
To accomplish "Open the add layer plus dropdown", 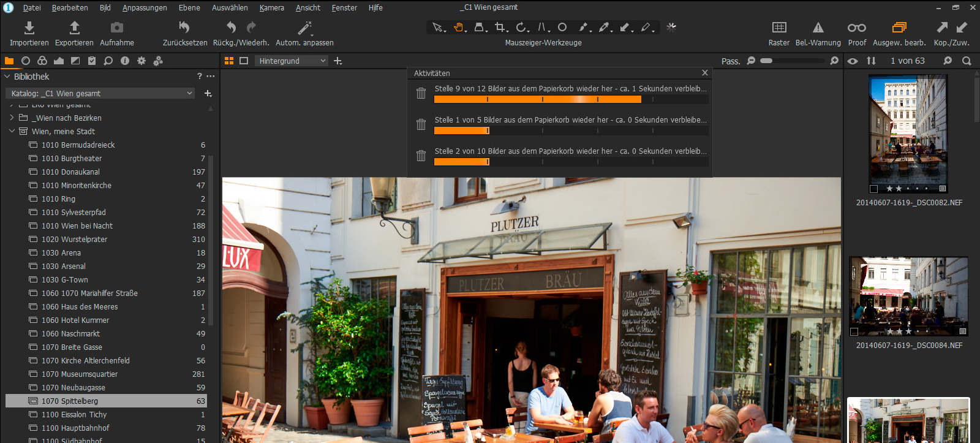I will (337, 61).
